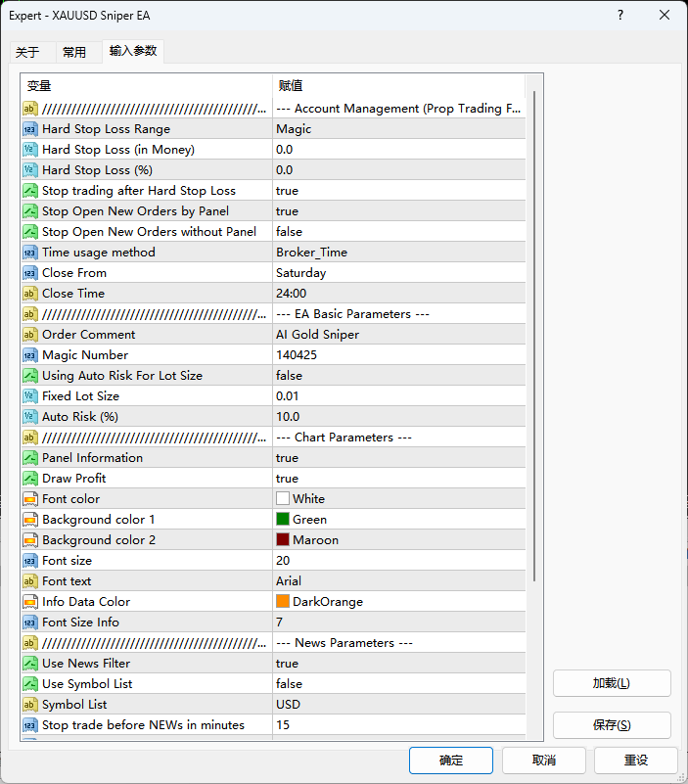Screen dimensions: 688x784
Task: Click the boolean icon beside Use News Filter
Action: pos(30,664)
